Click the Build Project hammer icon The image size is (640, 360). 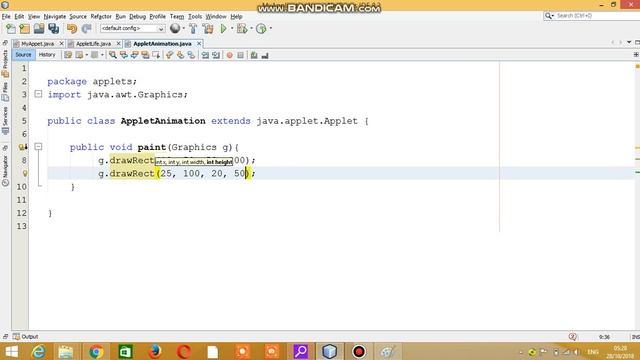coord(193,29)
